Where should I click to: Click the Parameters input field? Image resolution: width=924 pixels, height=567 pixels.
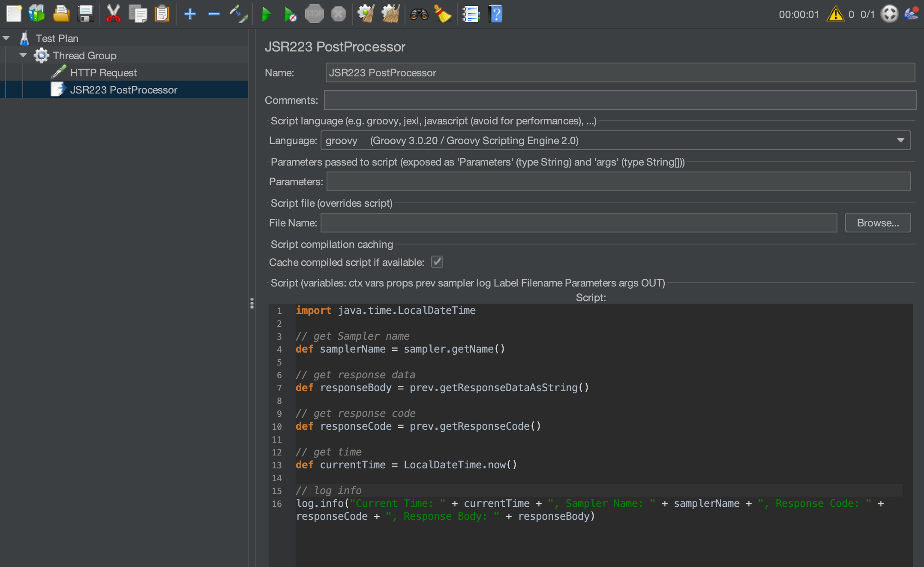[x=618, y=181]
